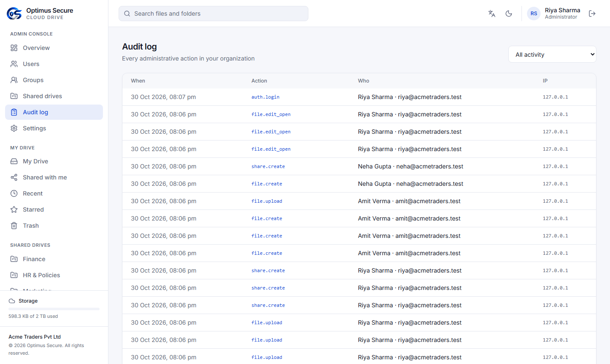
Task: Click the My Drive disk icon
Action: 14,161
